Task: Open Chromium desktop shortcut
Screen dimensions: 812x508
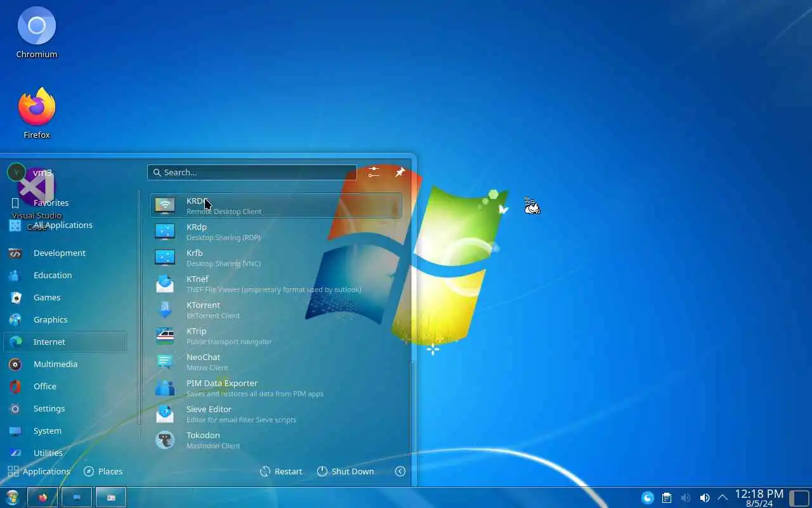Action: point(37,33)
